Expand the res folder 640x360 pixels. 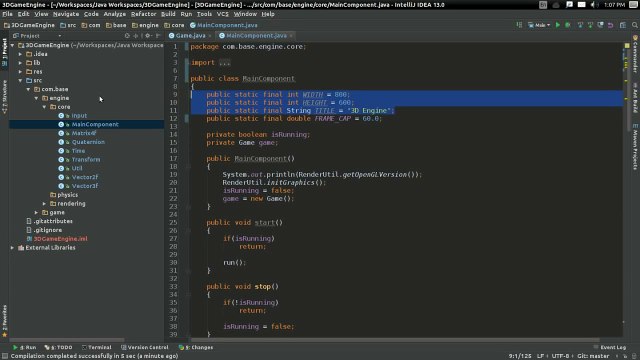coord(20,71)
